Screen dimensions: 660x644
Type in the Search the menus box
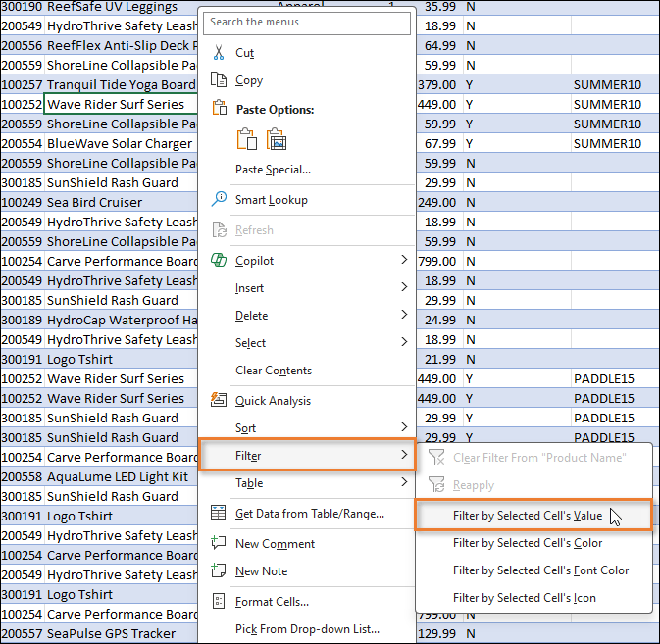coord(306,22)
